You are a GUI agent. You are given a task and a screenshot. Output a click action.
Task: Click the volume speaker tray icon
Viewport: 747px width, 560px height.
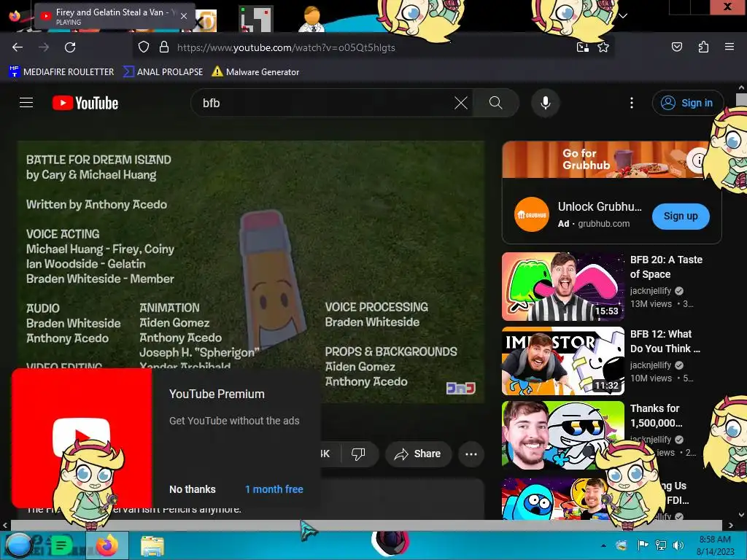678,545
